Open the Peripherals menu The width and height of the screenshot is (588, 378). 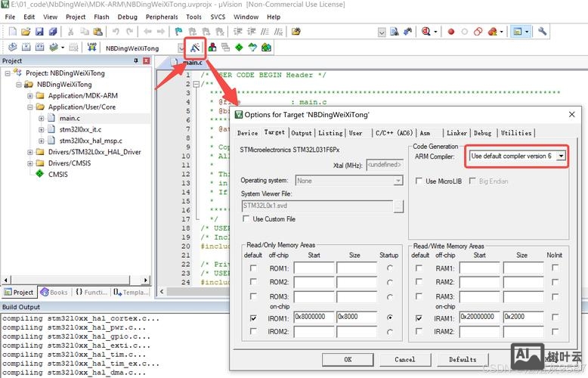point(162,16)
